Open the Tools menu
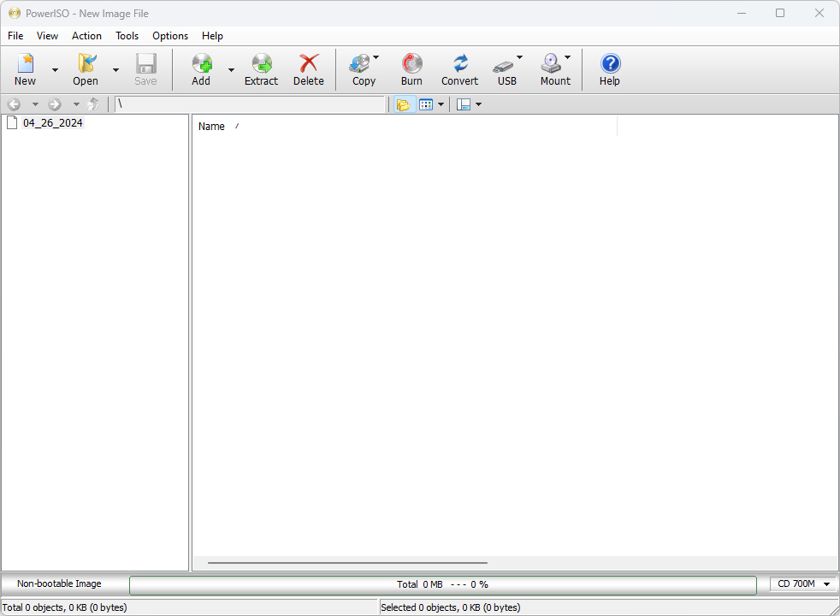Viewport: 840px width, 616px height. pos(127,36)
